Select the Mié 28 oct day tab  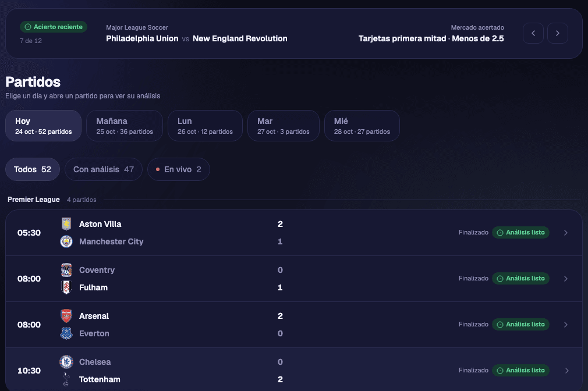click(362, 126)
